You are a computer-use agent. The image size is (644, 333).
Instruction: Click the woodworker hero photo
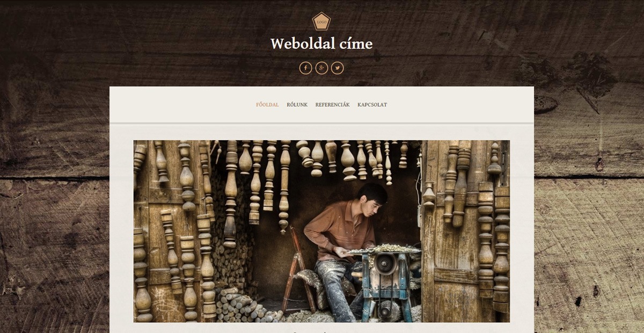(x=321, y=231)
